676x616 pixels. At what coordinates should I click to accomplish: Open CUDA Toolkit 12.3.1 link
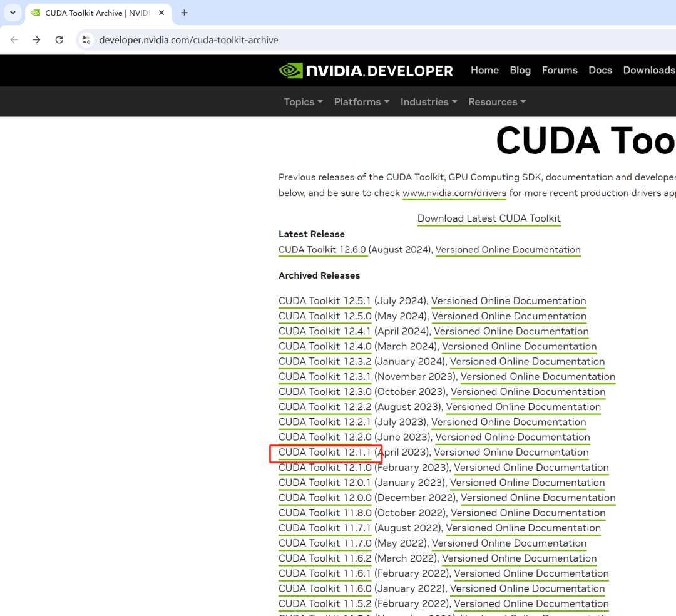point(325,377)
